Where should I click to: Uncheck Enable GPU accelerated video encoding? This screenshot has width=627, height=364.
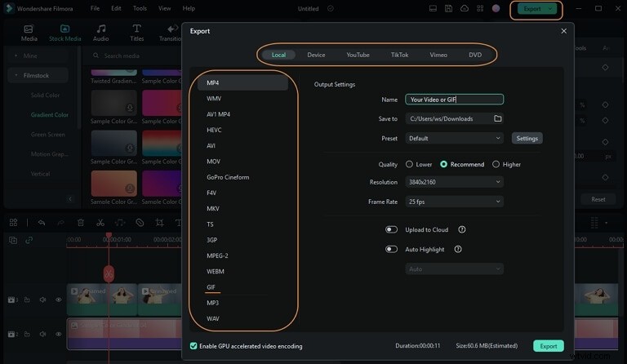click(193, 346)
